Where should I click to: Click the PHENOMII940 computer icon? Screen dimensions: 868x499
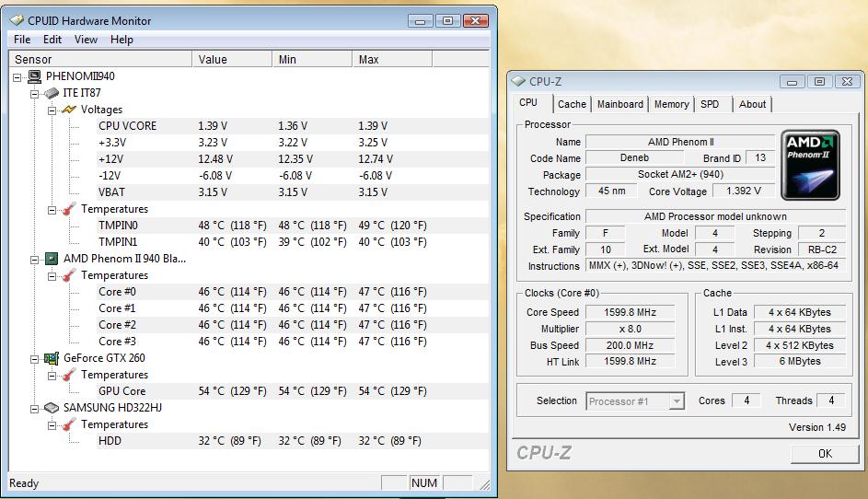tap(34, 76)
